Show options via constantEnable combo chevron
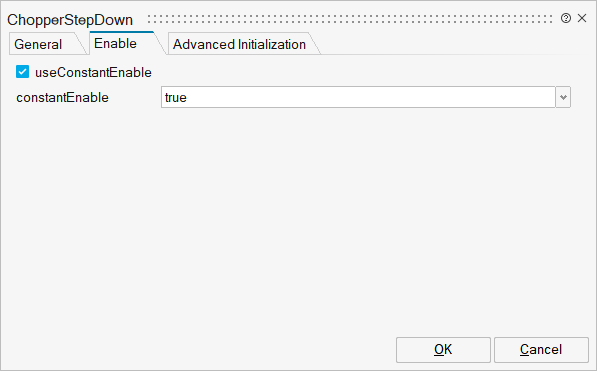This screenshot has width=597, height=371. click(563, 97)
